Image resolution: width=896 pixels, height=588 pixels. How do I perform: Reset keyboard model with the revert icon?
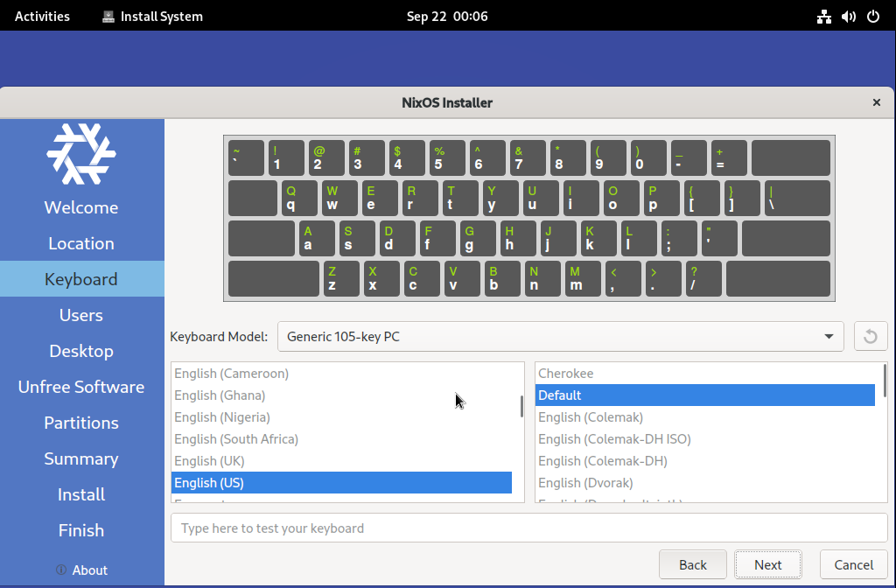click(x=870, y=336)
